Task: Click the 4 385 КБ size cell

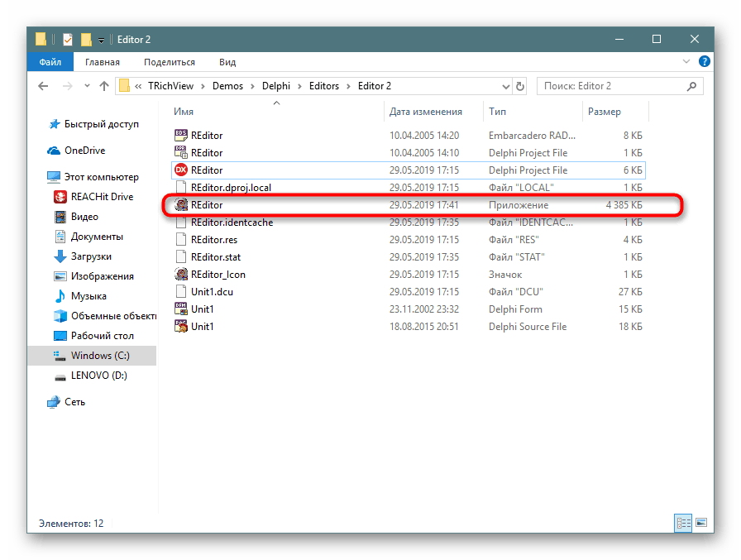Action: (624, 204)
